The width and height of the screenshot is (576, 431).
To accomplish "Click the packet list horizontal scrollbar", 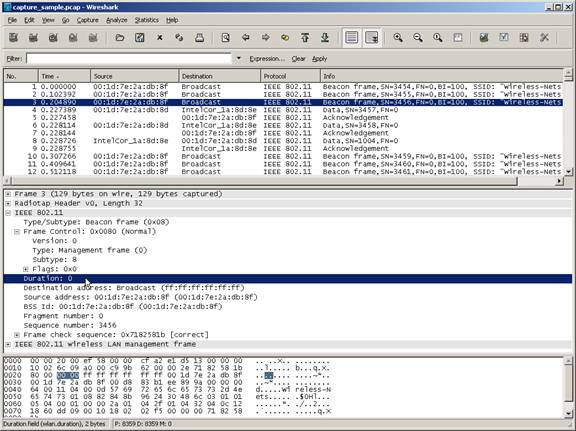I will click(x=264, y=181).
